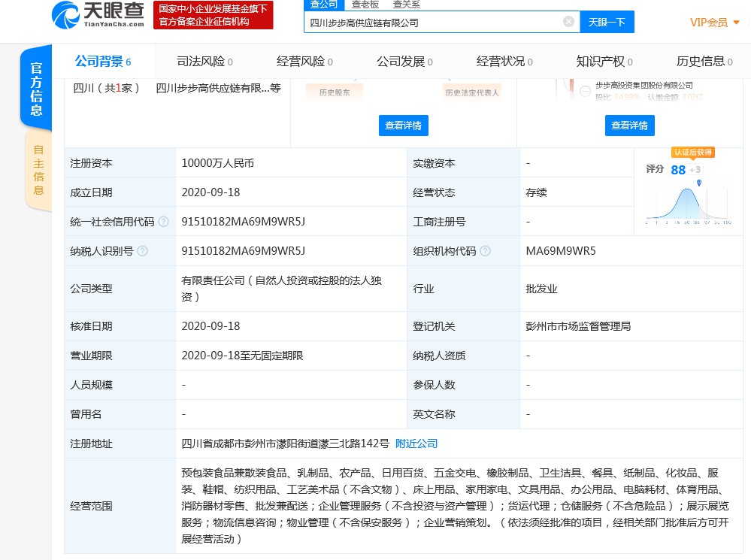
Task: Switch to 历史信息 tab
Action: click(x=704, y=62)
